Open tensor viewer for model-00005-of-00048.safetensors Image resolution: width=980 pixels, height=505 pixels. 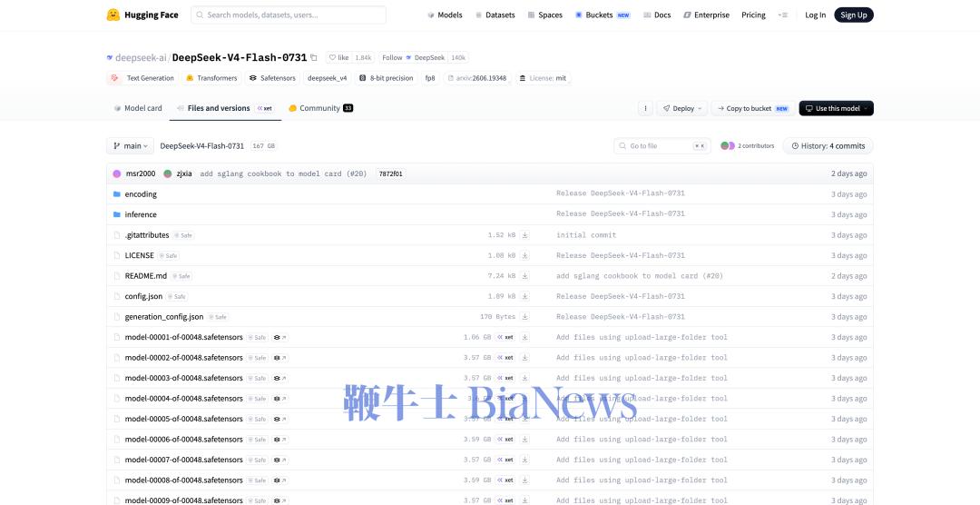[x=280, y=420]
